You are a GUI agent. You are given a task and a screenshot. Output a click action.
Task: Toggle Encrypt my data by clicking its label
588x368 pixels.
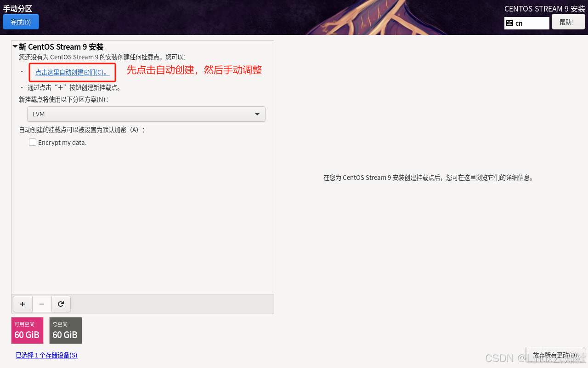[62, 142]
